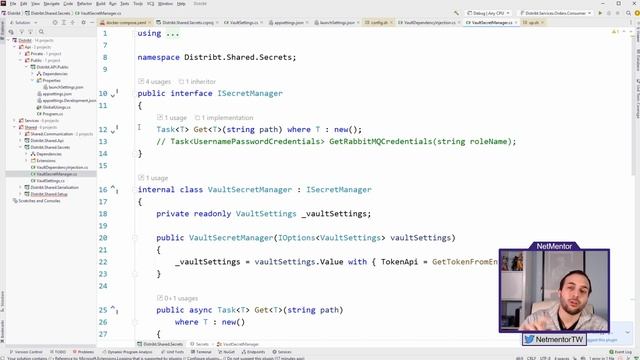640x360 pixels.
Task: Click the locate/select opened file target icon
Action: (x=55, y=23)
